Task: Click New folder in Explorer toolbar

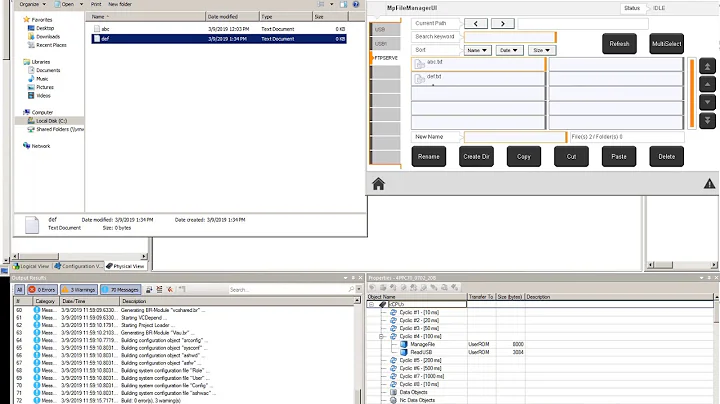Action: (120, 4)
